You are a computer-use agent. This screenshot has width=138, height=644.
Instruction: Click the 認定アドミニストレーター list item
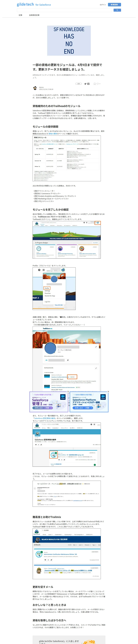click(44, 191)
